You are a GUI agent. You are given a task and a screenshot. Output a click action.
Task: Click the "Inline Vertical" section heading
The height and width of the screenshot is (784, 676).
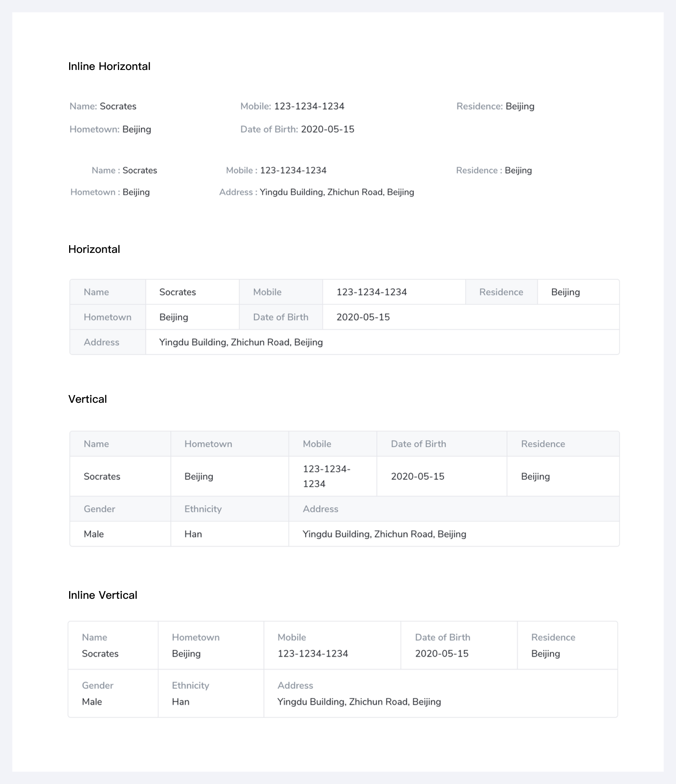[103, 595]
